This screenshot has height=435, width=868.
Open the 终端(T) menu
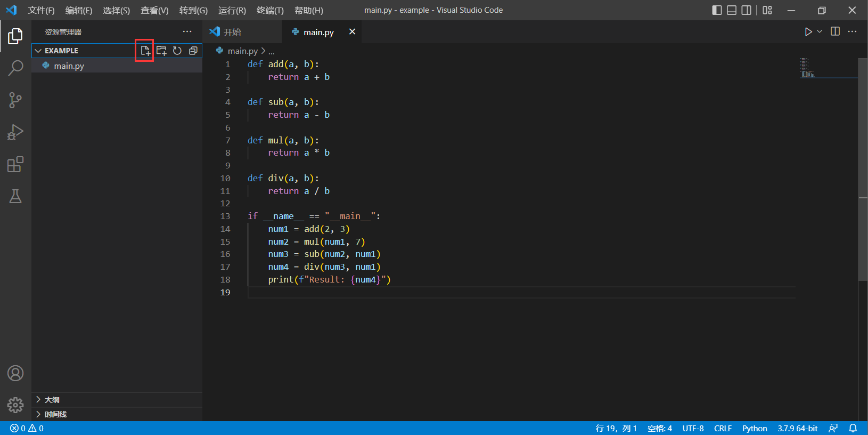[x=270, y=10]
